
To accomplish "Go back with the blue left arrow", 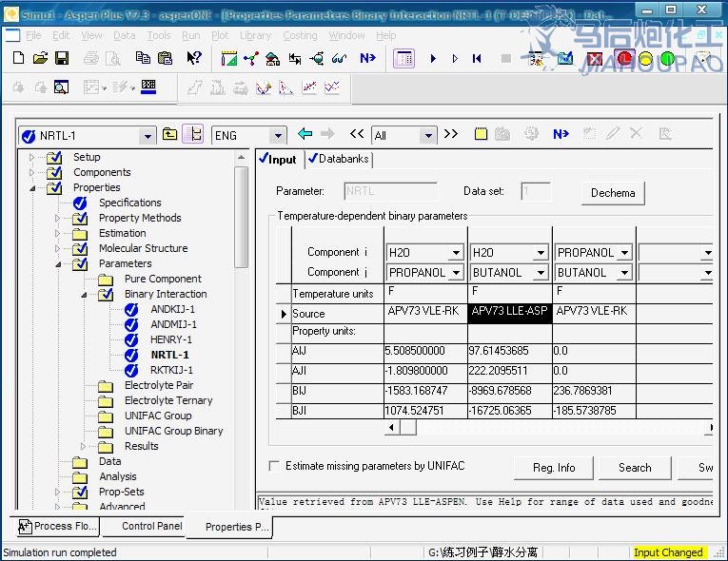I will [305, 134].
